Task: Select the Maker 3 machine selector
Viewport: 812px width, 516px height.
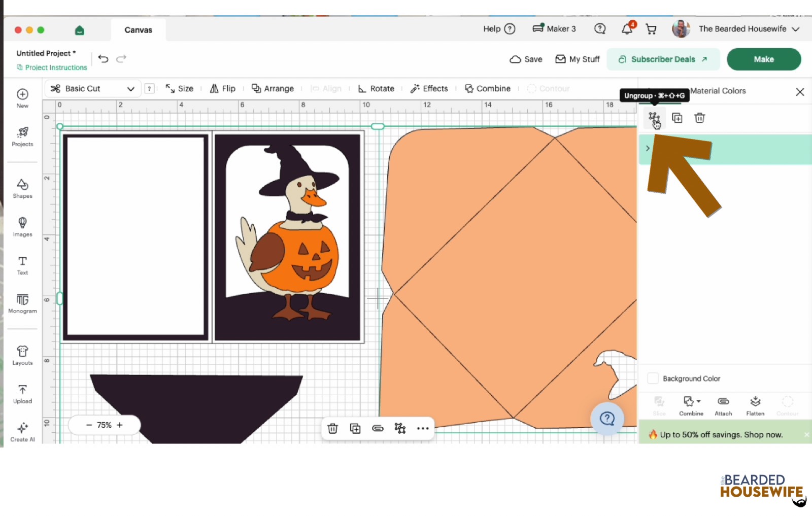Action: (554, 29)
